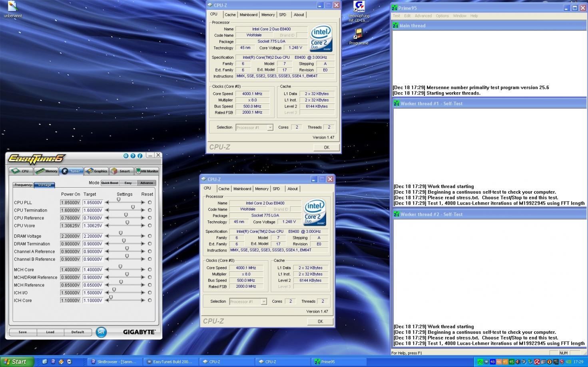Open the EasyTune6 help question-mark icon
Image resolution: width=588 pixels, height=367 pixels.
pyautogui.click(x=133, y=156)
